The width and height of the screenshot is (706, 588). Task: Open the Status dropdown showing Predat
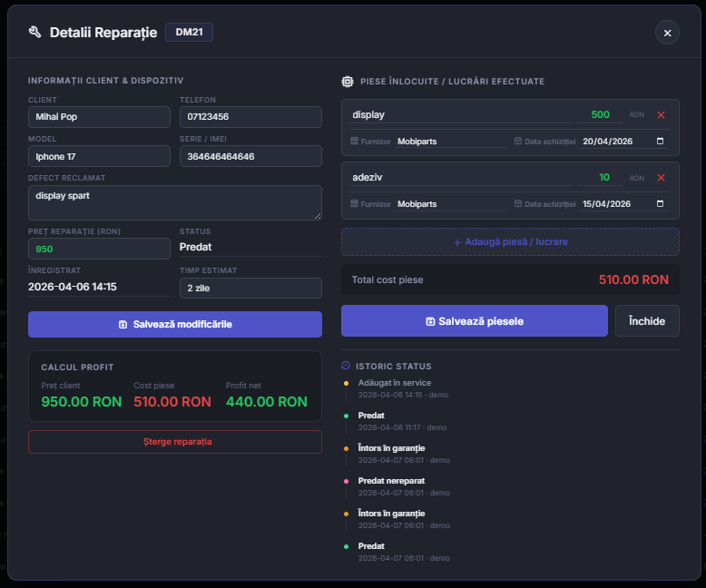point(250,247)
